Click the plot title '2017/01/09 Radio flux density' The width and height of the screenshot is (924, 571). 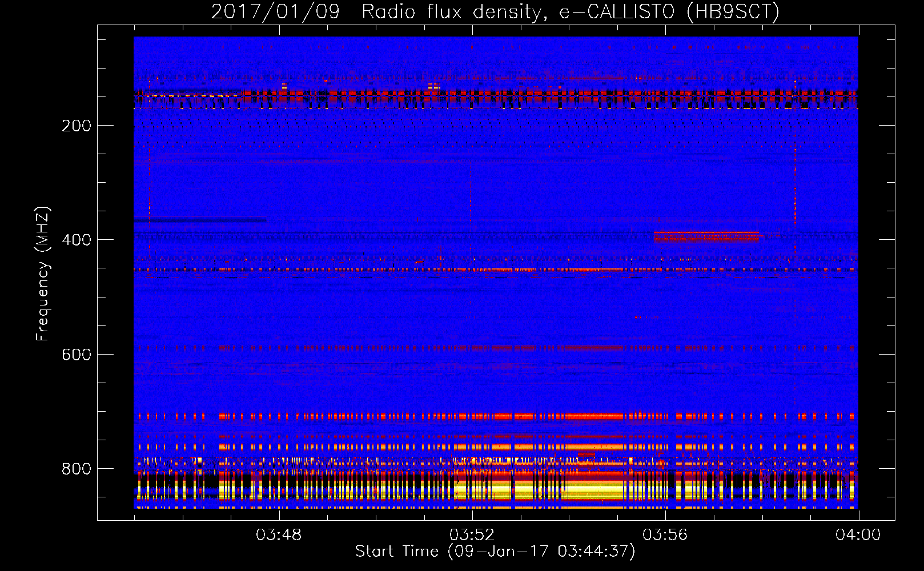point(495,12)
